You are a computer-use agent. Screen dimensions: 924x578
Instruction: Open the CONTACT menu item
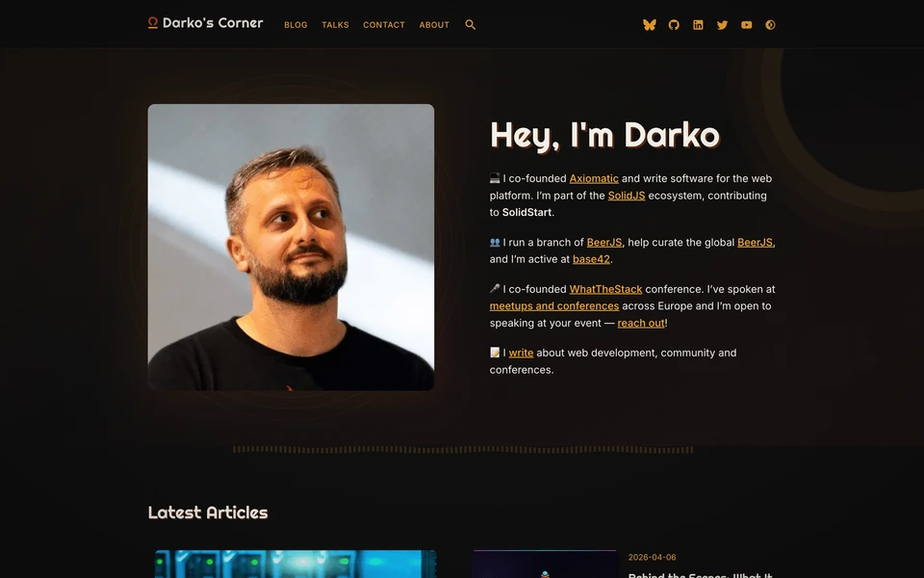384,25
